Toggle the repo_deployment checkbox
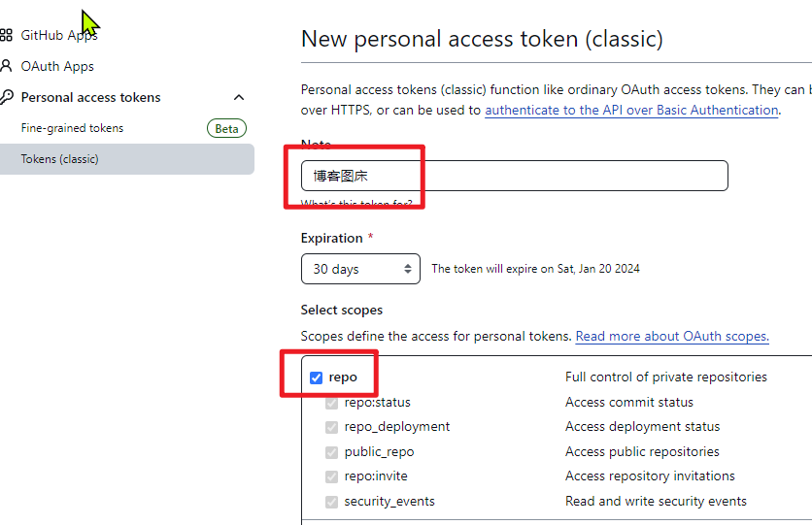 click(x=332, y=427)
